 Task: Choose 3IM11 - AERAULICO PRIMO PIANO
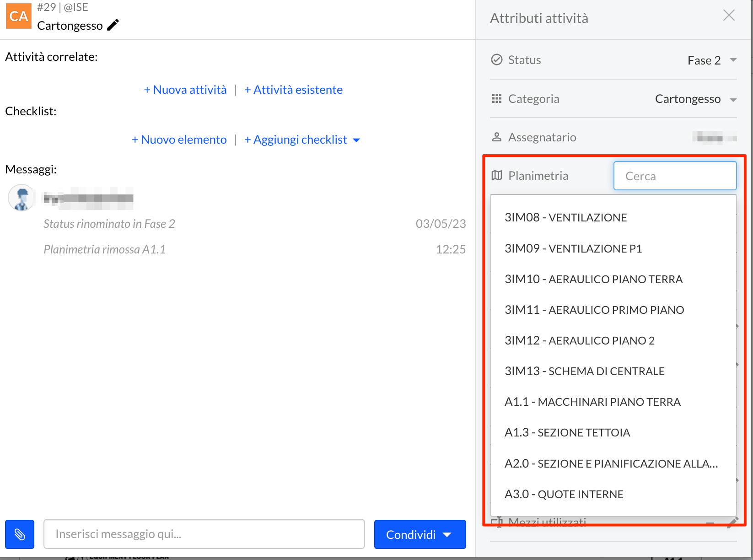tap(613, 310)
